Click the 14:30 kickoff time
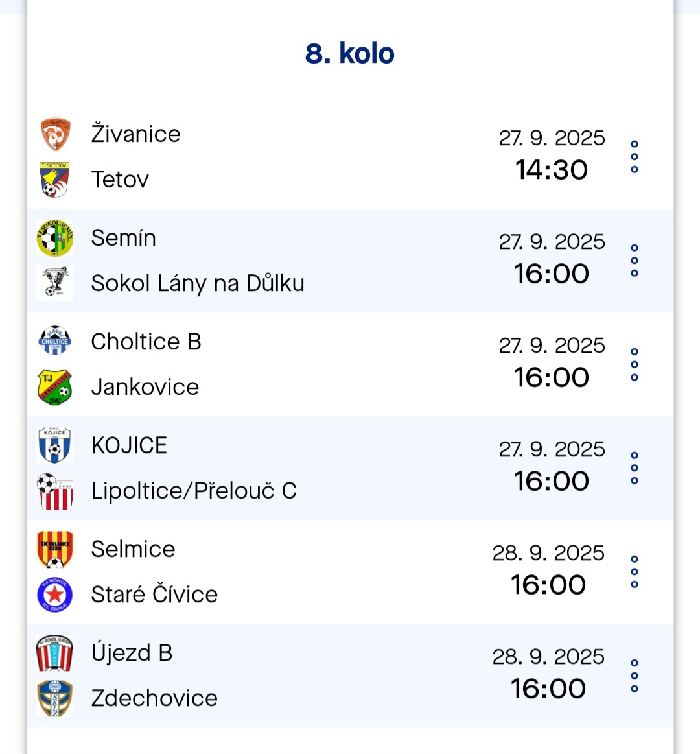The width and height of the screenshot is (700, 754). coord(552,170)
